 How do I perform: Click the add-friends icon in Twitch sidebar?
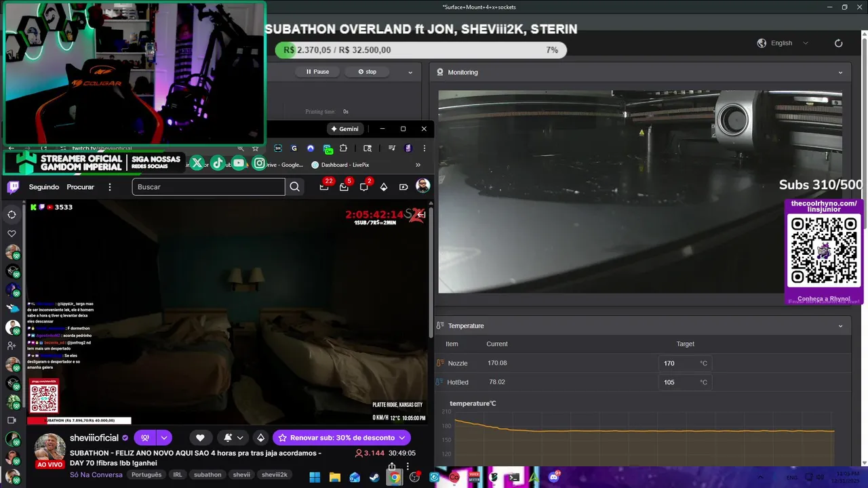(12, 346)
